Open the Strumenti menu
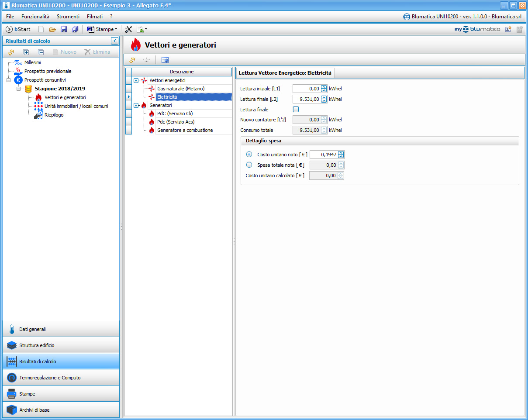 point(68,17)
